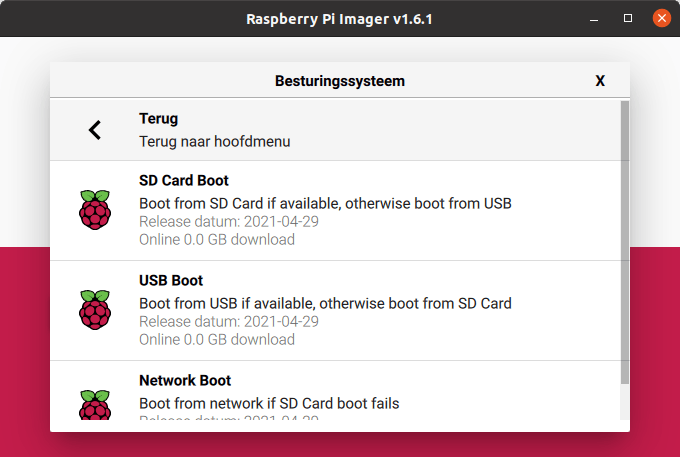680x457 pixels.
Task: Select 'Boot from network if SD Card boot fails'
Action: [x=269, y=403]
